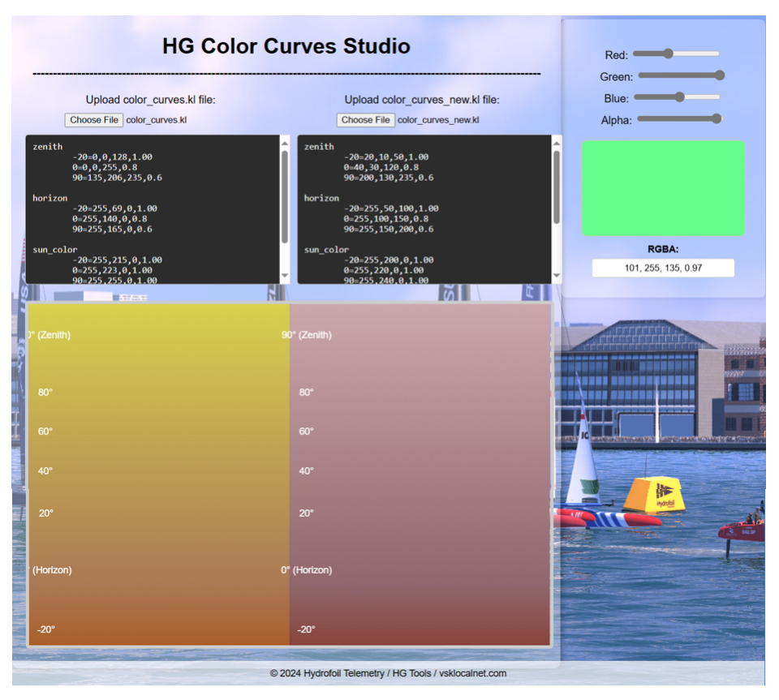Screen dimensions: 779x700
Task: Click the RGBA value input field
Action: click(x=663, y=268)
